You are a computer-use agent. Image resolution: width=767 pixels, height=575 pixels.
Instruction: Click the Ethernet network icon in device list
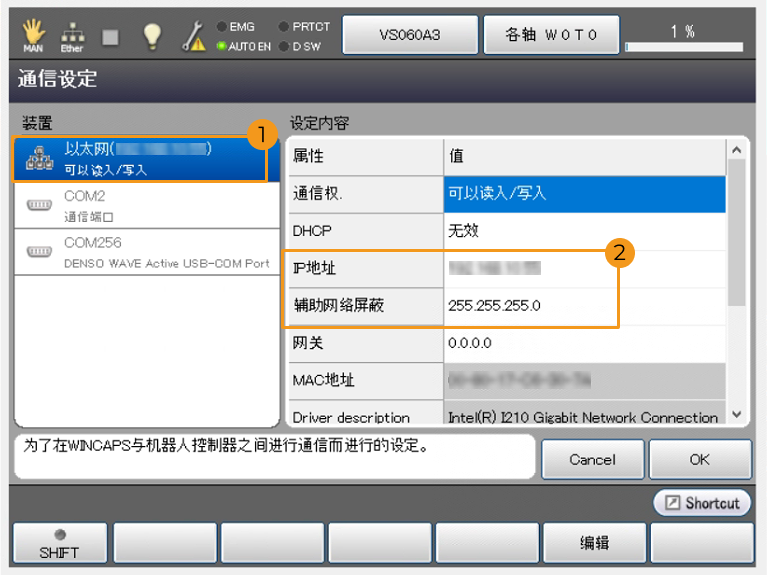point(40,159)
